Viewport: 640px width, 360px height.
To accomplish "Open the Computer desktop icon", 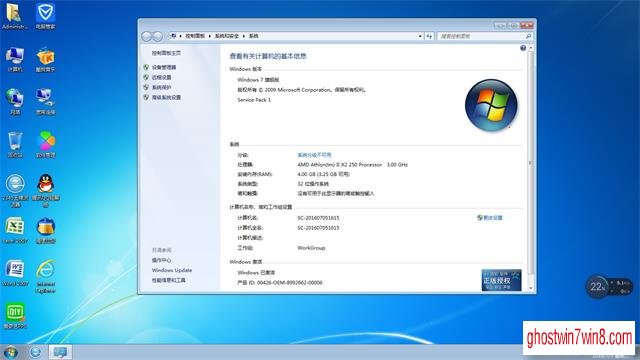I will (x=15, y=60).
